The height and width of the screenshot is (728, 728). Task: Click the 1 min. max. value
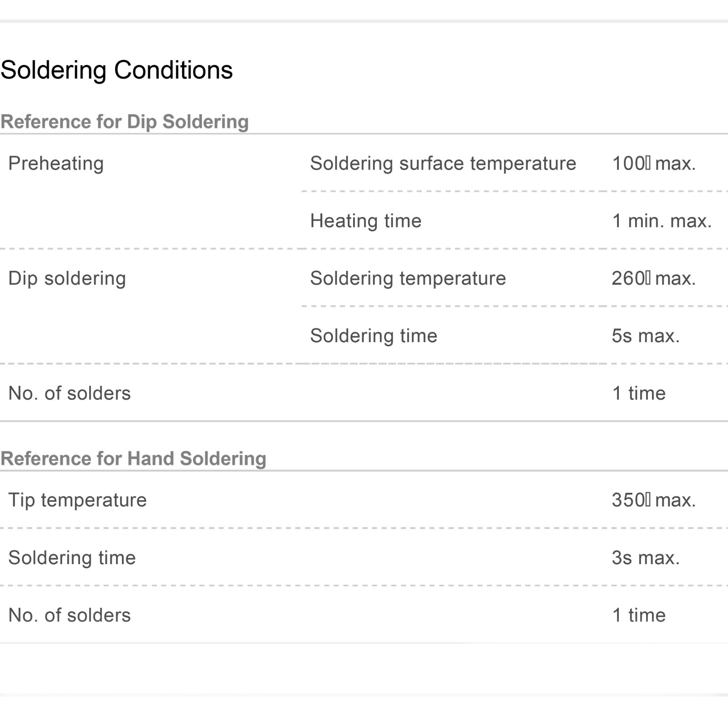pos(662,221)
